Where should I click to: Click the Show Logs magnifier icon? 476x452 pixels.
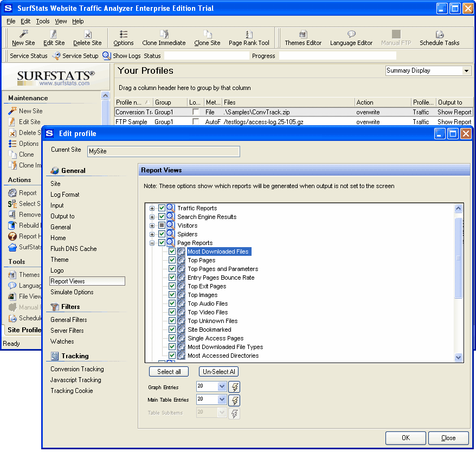click(107, 56)
